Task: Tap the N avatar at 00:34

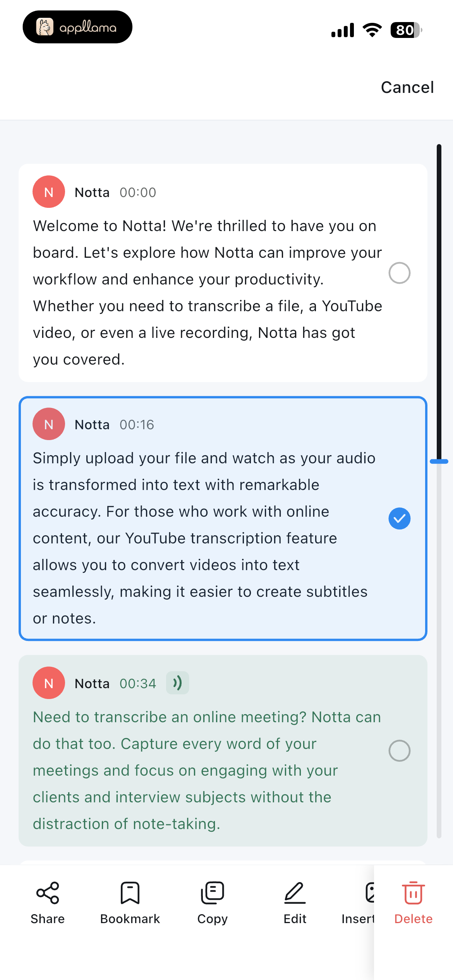Action: (x=49, y=683)
